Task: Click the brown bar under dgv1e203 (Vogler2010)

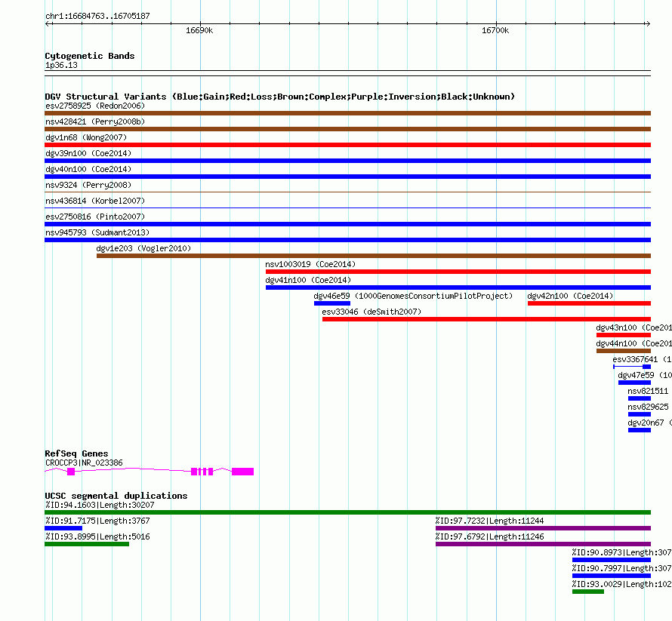Action: pos(374,256)
